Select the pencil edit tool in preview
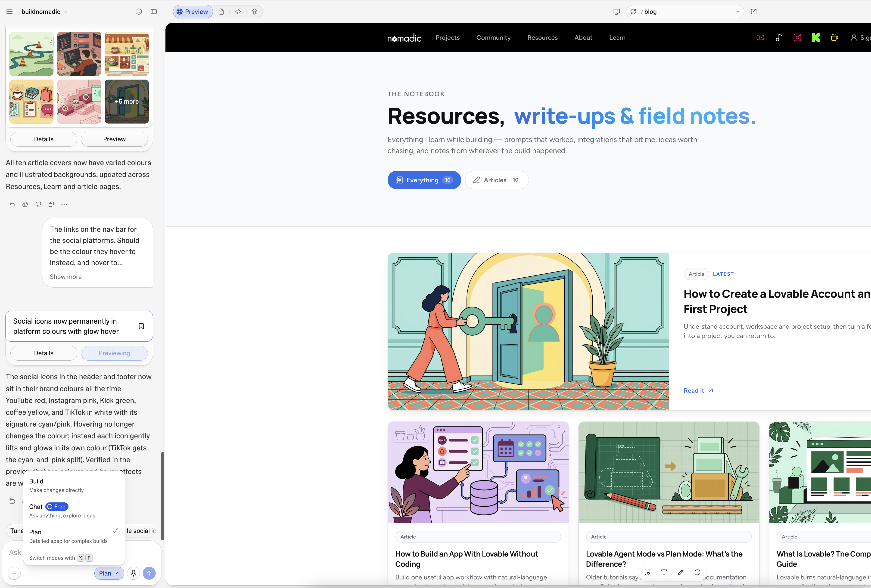This screenshot has width=871, height=588. click(x=681, y=572)
